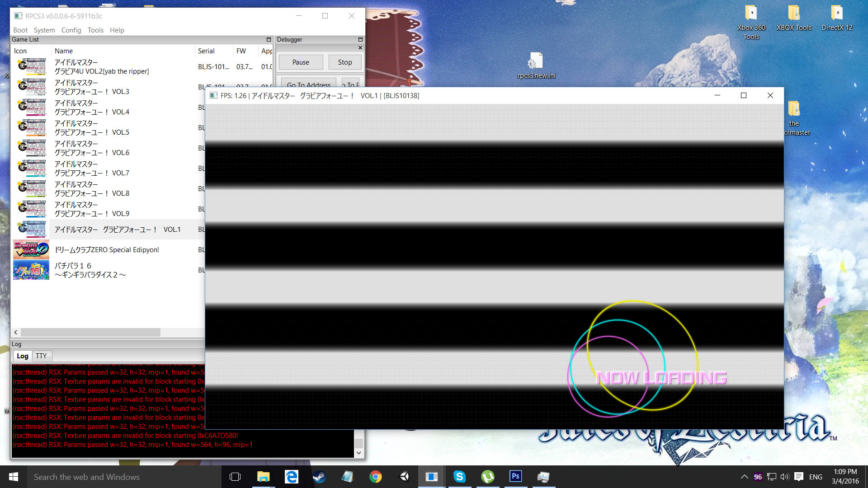
Task: Open the Tools menu
Action: click(x=95, y=30)
